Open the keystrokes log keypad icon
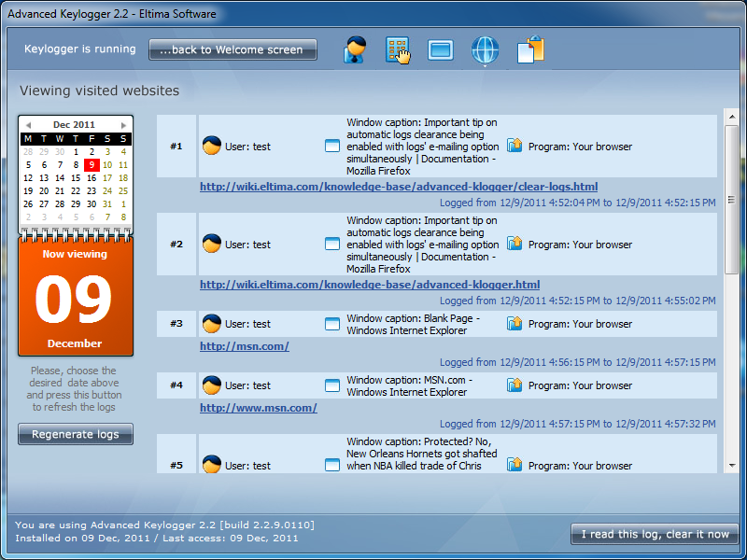Screen dimensions: 747x560 pos(398,49)
